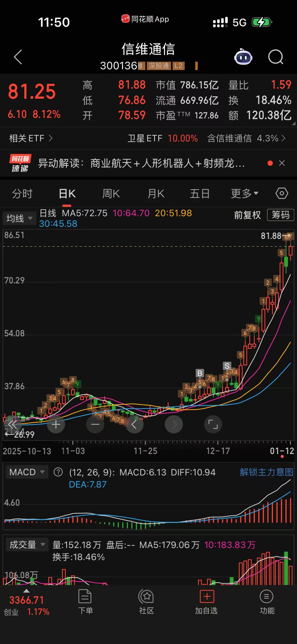Screen dimensions: 297x644
Task: Open the AI robot assistant icon
Action: click(243, 57)
